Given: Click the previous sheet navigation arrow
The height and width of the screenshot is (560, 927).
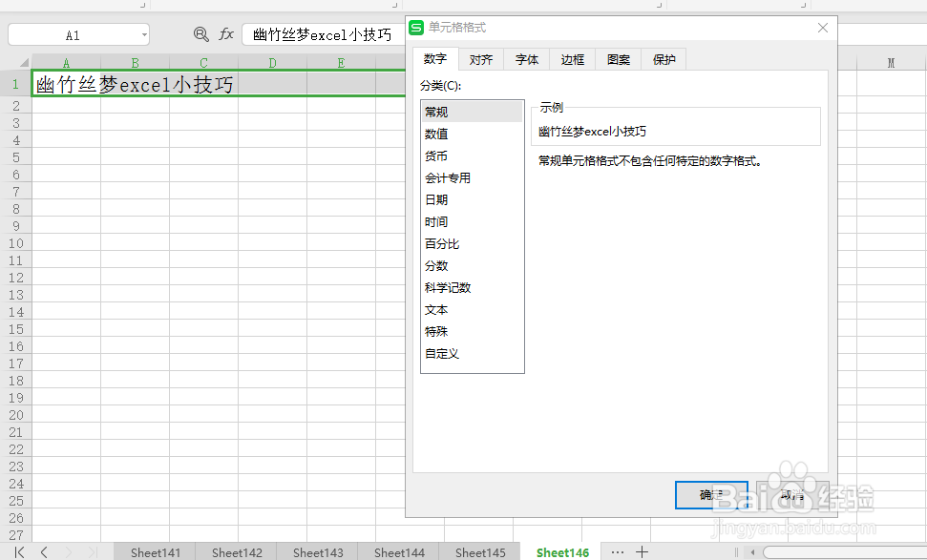Looking at the screenshot, I should click(43, 552).
